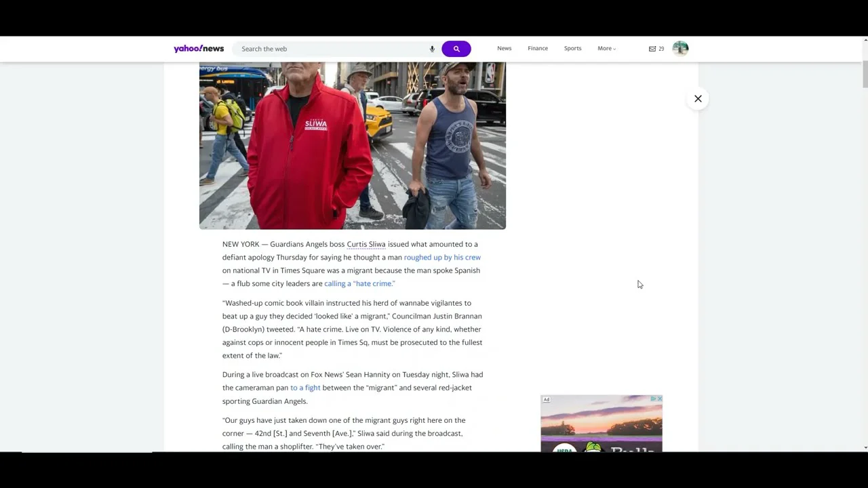Navigate to the Sports section
Viewport: 868px width, 488px height.
coord(572,49)
